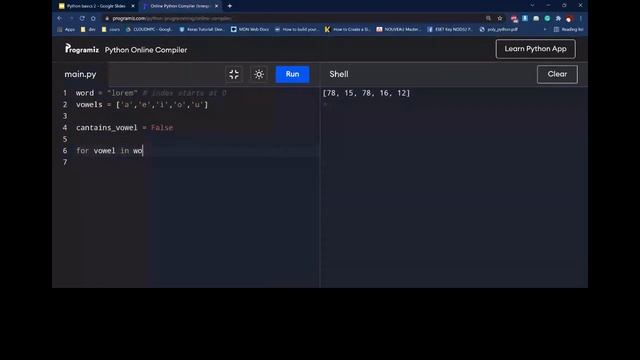The height and width of the screenshot is (360, 640).
Task: Open the Apps bookmarks shortcut
Action: (66, 29)
